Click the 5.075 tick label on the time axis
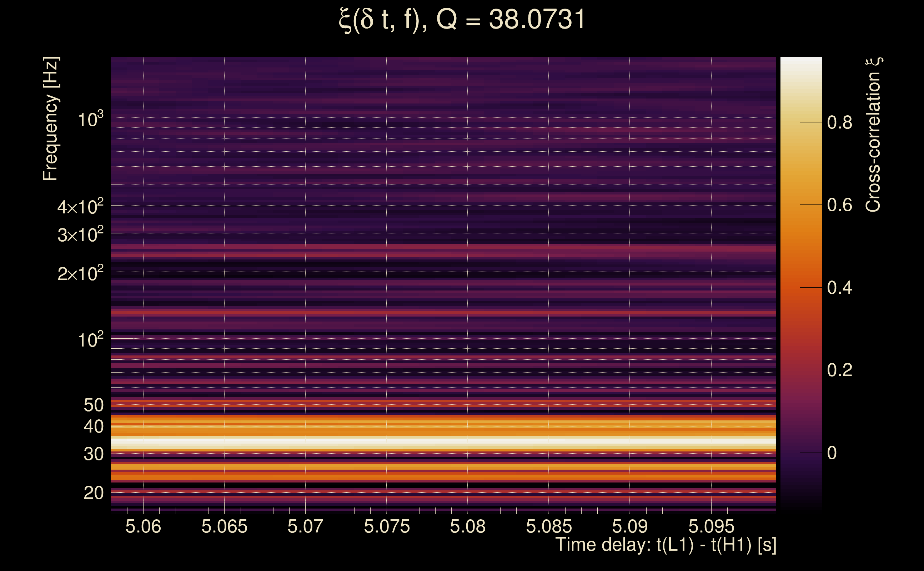 pyautogui.click(x=386, y=526)
